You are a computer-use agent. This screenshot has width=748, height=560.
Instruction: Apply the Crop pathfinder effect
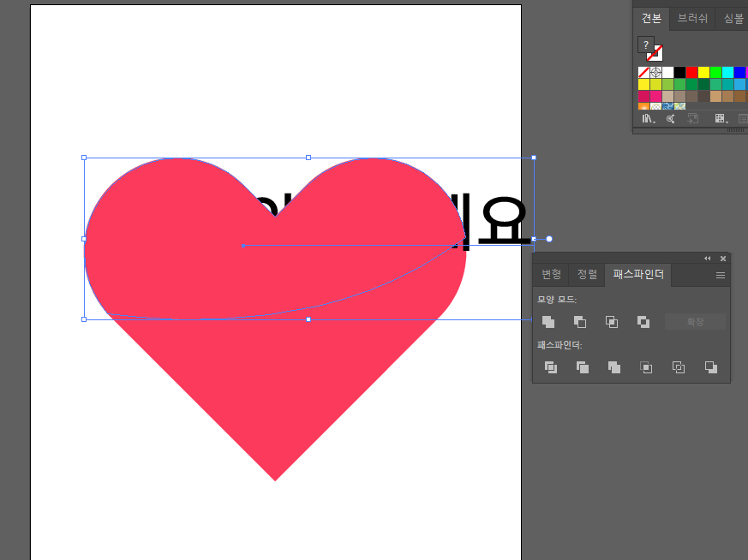pos(645,366)
